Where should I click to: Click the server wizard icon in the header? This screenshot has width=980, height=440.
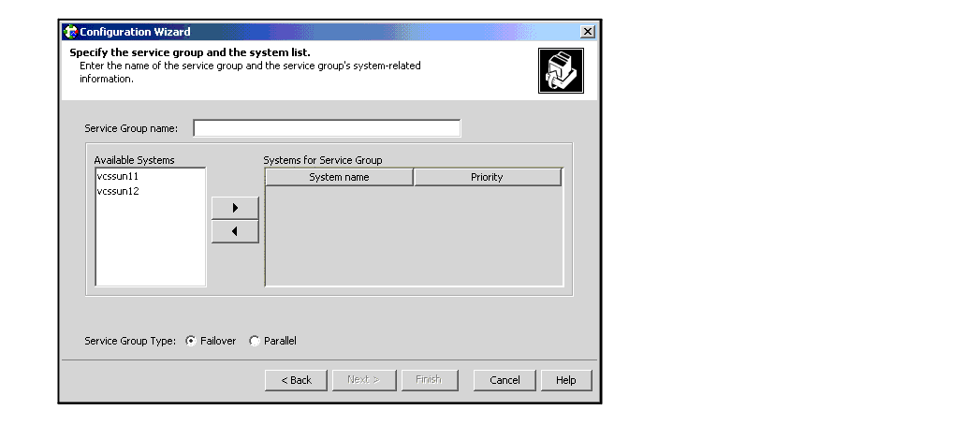(x=561, y=71)
